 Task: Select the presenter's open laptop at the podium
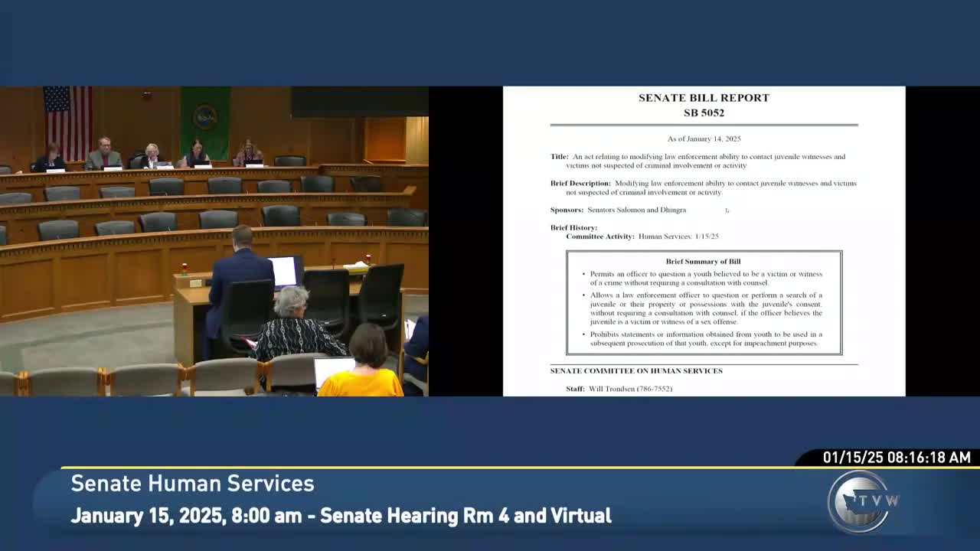(x=285, y=272)
